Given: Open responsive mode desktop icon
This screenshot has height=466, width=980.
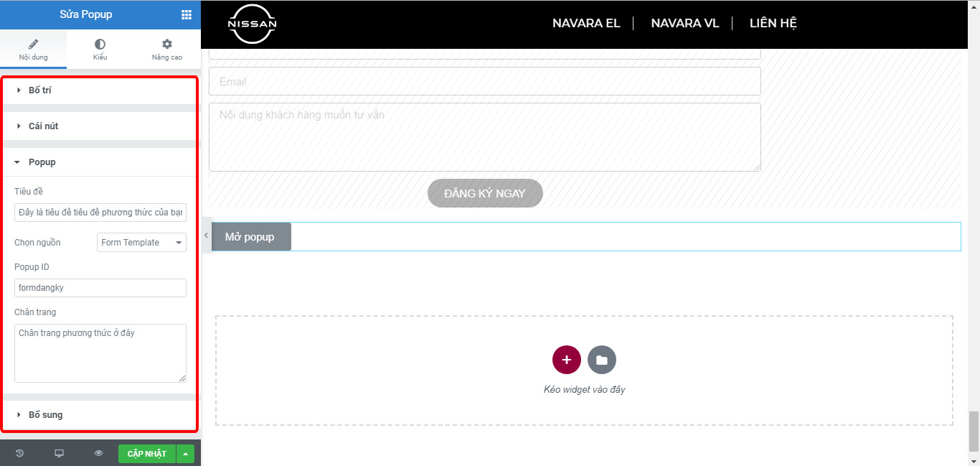Looking at the screenshot, I should coord(60,453).
